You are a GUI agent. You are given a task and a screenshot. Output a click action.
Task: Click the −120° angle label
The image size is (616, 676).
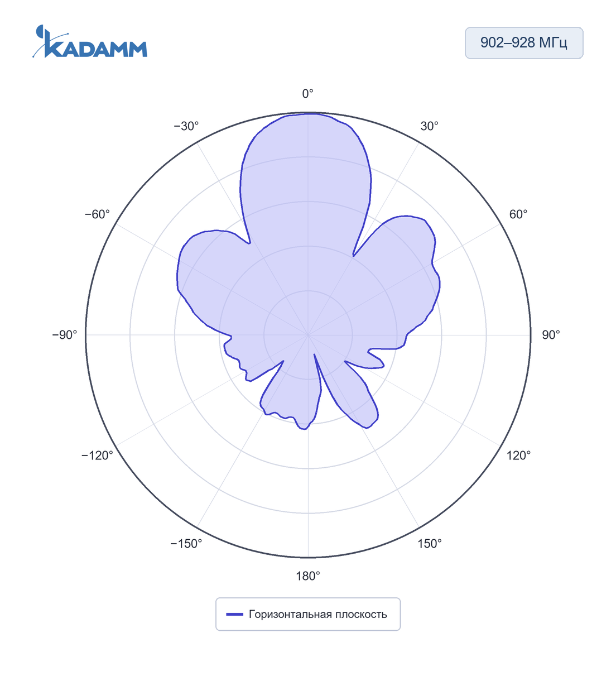coord(97,456)
